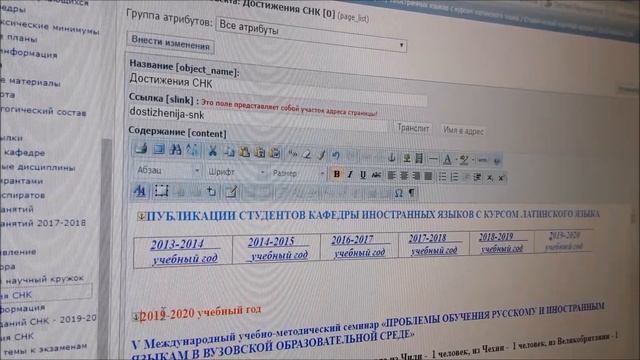This screenshot has height=360, width=640.
Task: Insert a new layer icon
Action: pyautogui.click(x=211, y=191)
